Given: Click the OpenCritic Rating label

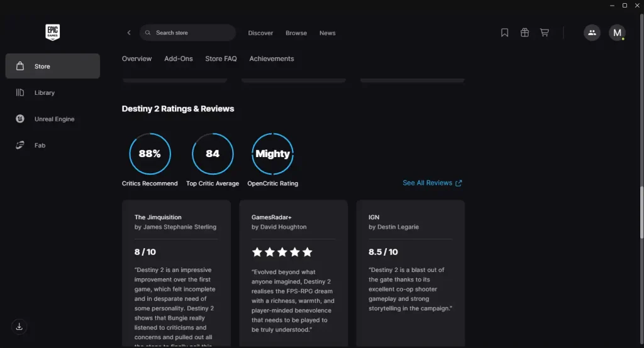Looking at the screenshot, I should pyautogui.click(x=273, y=183).
